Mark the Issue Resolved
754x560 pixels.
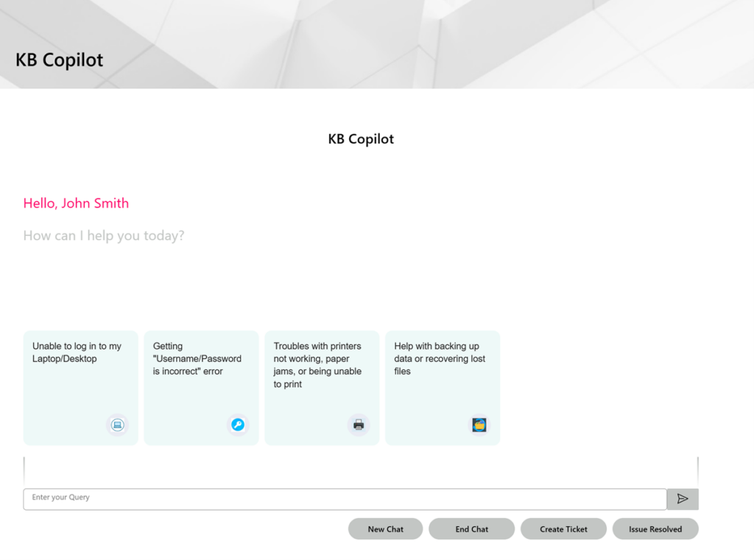point(655,529)
